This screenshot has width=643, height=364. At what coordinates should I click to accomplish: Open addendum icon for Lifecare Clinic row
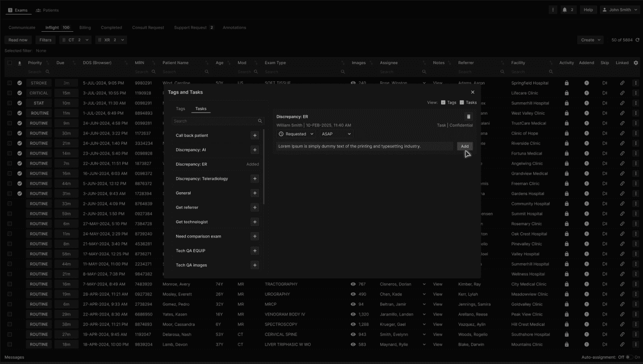click(586, 93)
